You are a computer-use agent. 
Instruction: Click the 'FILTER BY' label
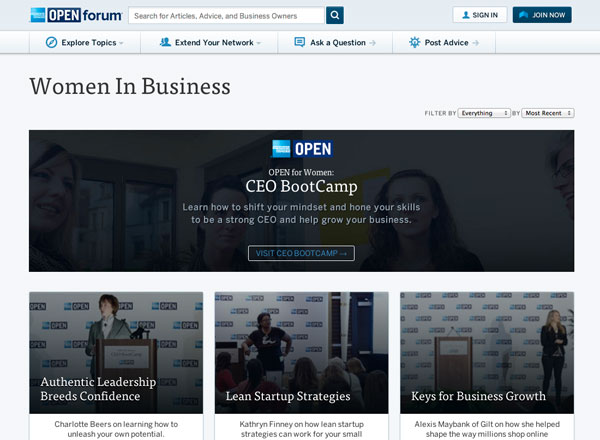[x=440, y=113]
